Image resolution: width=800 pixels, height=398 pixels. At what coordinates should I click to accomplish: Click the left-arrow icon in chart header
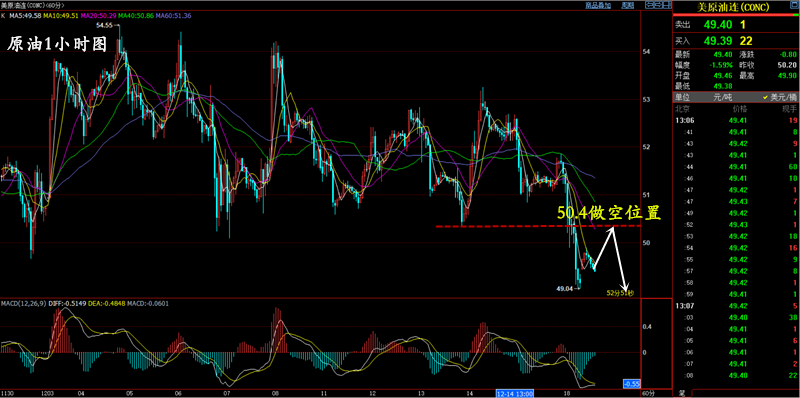point(649,5)
